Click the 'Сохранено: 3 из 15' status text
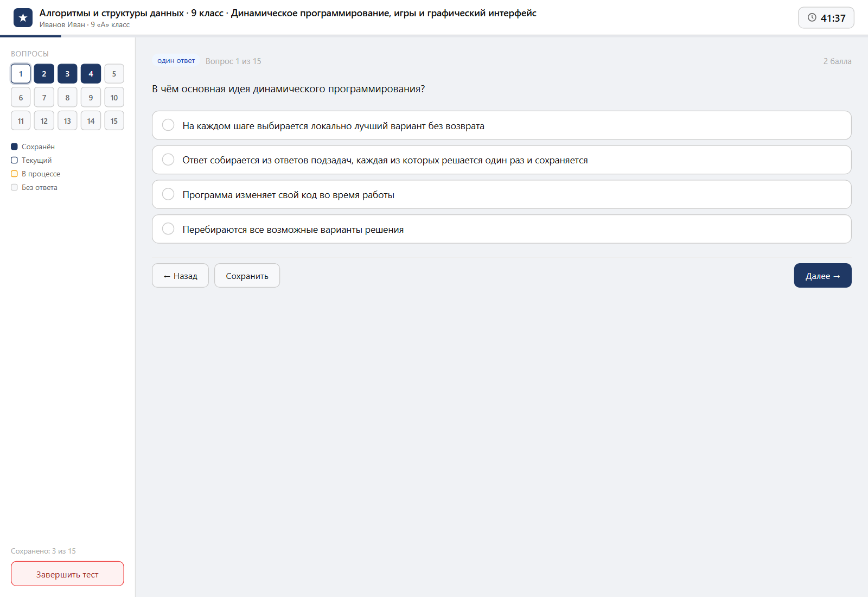 43,551
